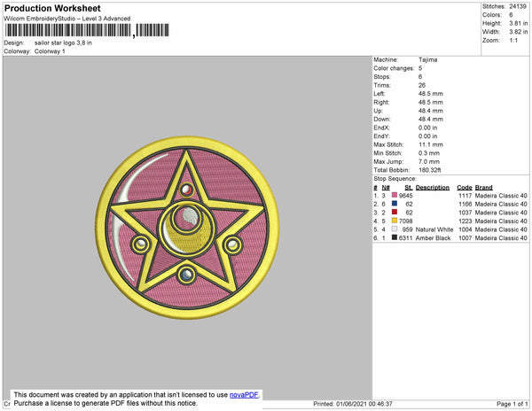The height and width of the screenshot is (411, 532).
Task: Click stitch count 7098 in row 4
Action: coord(406,221)
